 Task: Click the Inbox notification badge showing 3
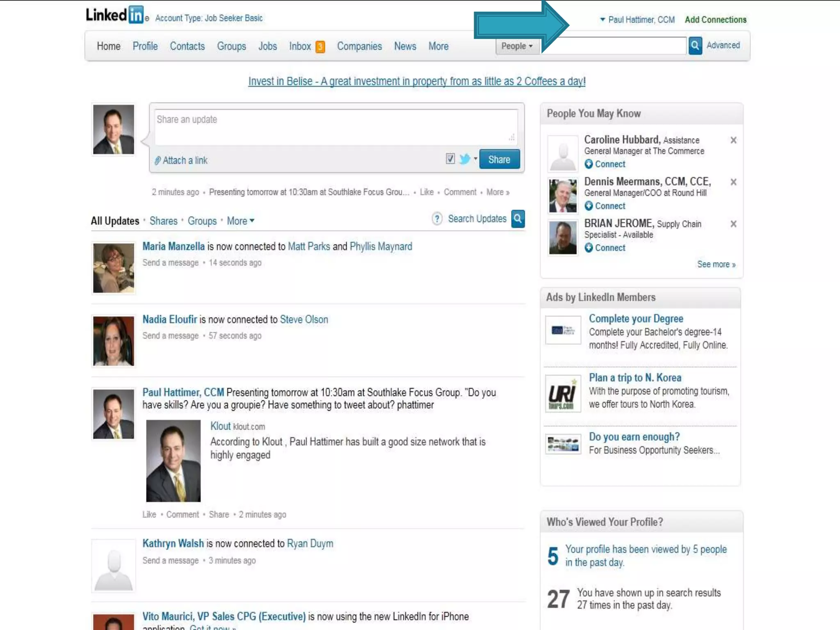click(x=320, y=47)
